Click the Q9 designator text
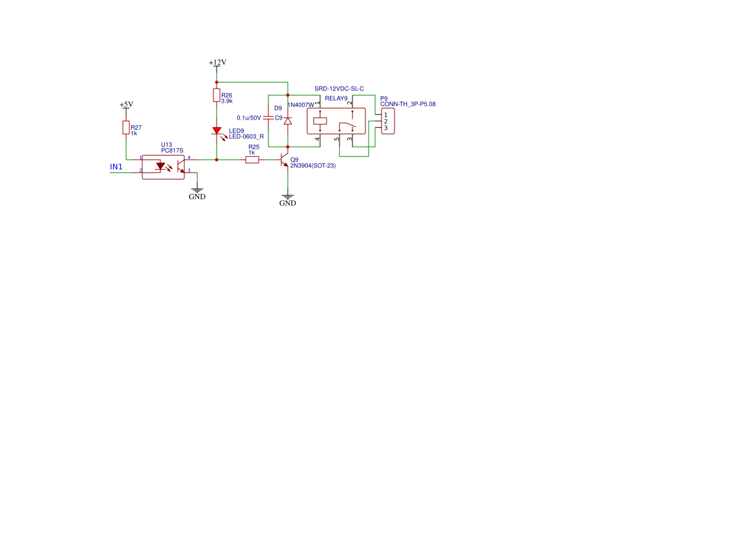Image resolution: width=756 pixels, height=535 pixels. pyautogui.click(x=294, y=160)
